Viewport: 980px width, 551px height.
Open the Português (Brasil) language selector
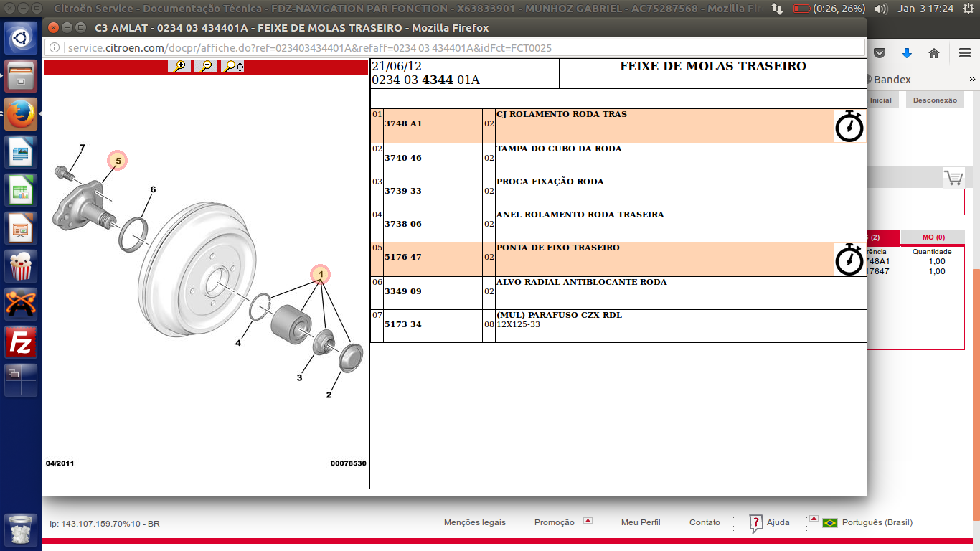tap(868, 522)
